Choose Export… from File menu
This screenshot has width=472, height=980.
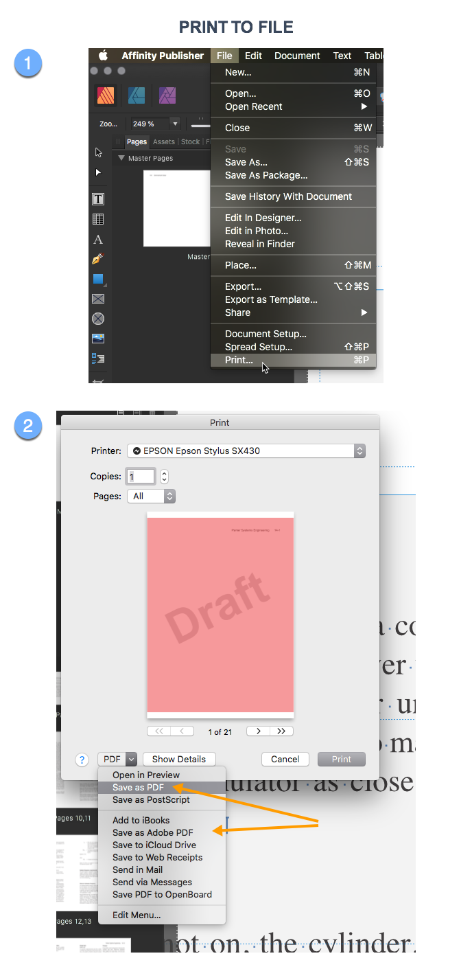[x=294, y=286]
